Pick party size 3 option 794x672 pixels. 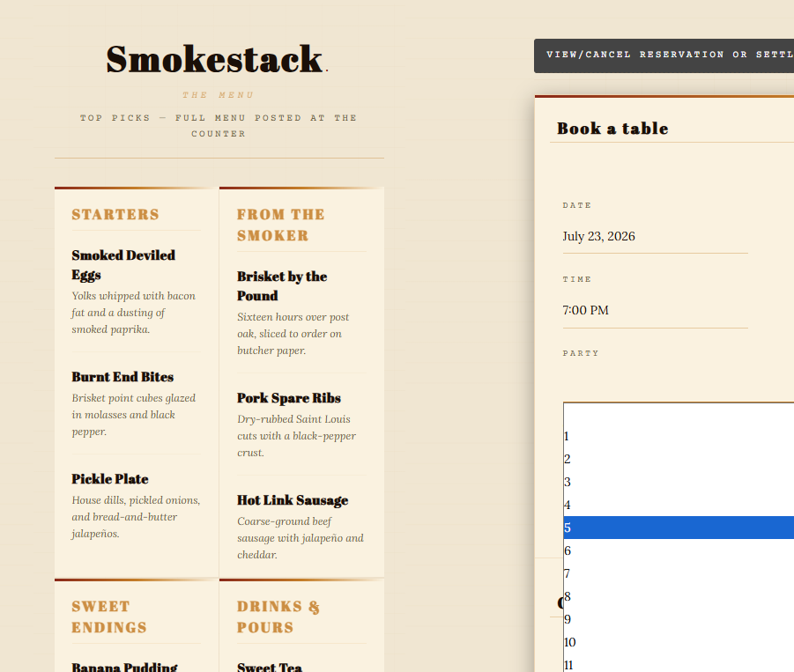(679, 482)
